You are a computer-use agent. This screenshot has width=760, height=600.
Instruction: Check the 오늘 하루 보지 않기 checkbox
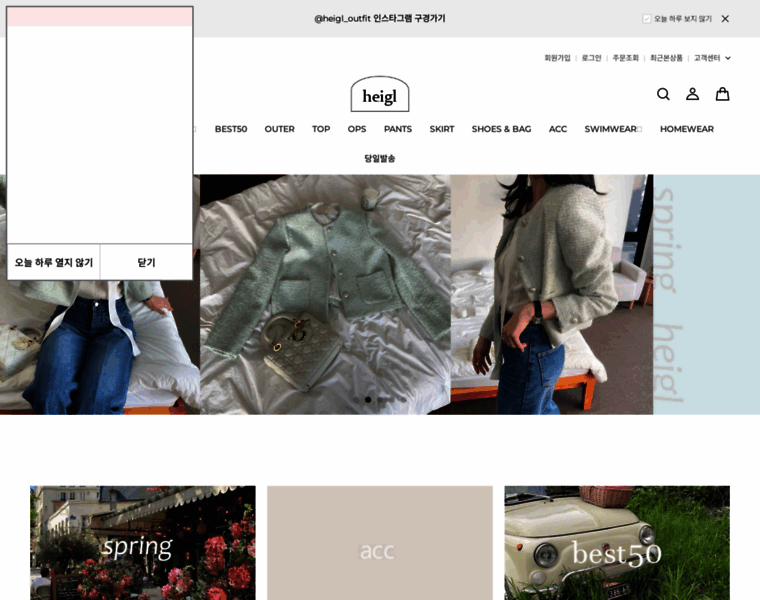tap(646, 19)
